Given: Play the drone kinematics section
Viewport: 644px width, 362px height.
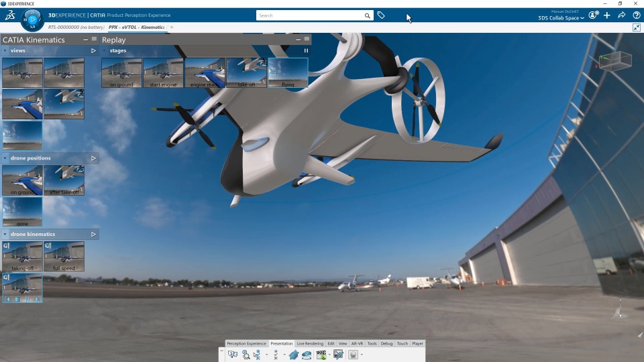Looking at the screenshot, I should tap(93, 234).
